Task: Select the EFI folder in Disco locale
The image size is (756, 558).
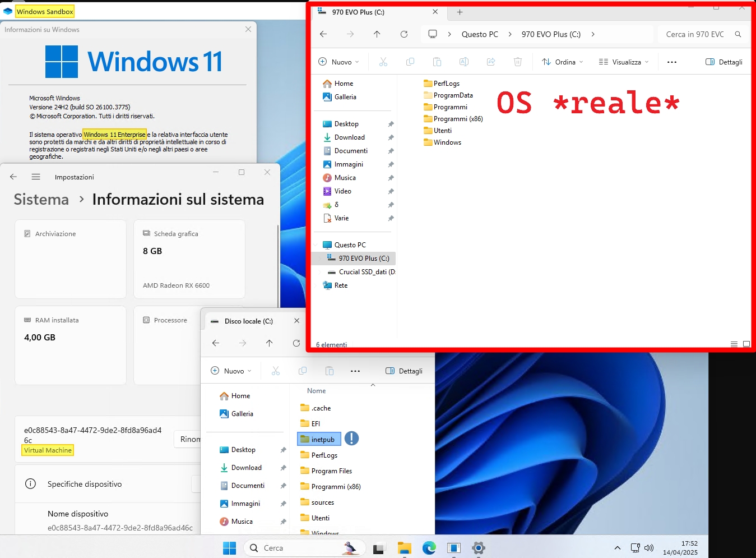Action: [x=310, y=424]
